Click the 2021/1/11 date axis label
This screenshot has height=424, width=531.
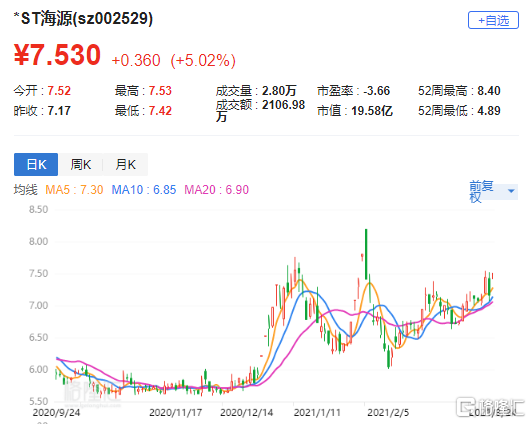point(317,412)
